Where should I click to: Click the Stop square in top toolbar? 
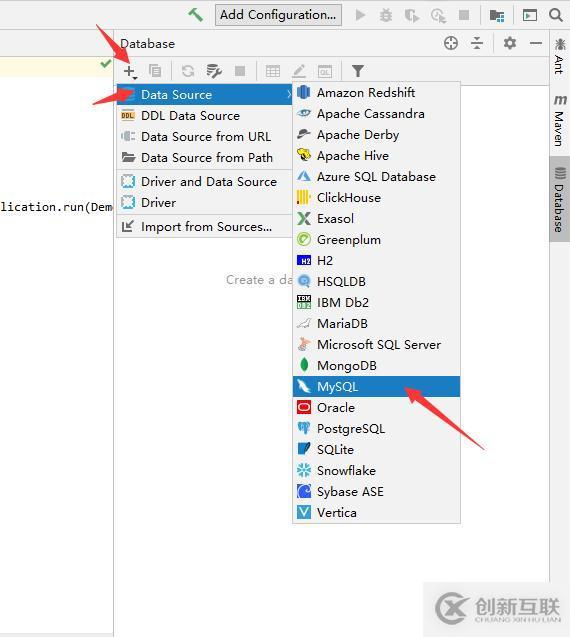click(x=464, y=15)
